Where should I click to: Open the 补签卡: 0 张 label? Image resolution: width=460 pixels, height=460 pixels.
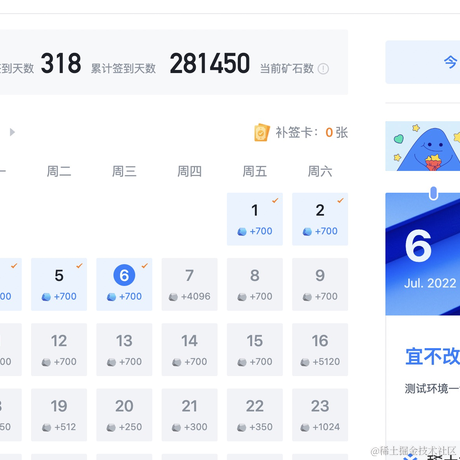311,133
